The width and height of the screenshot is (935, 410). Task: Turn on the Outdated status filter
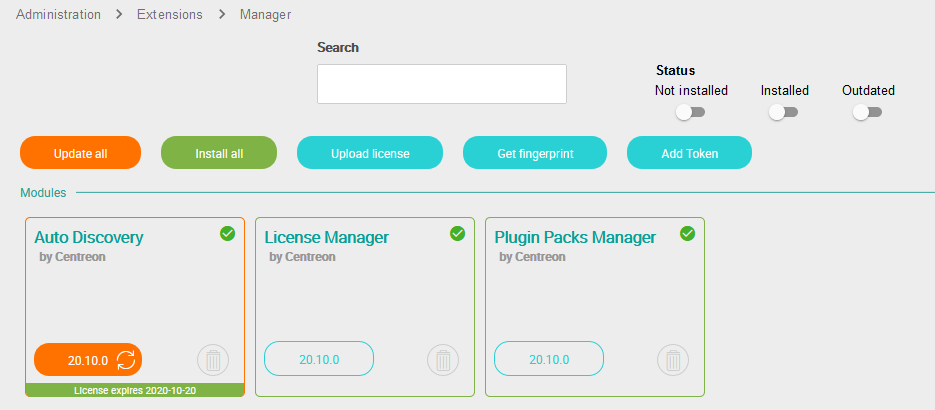click(x=867, y=113)
